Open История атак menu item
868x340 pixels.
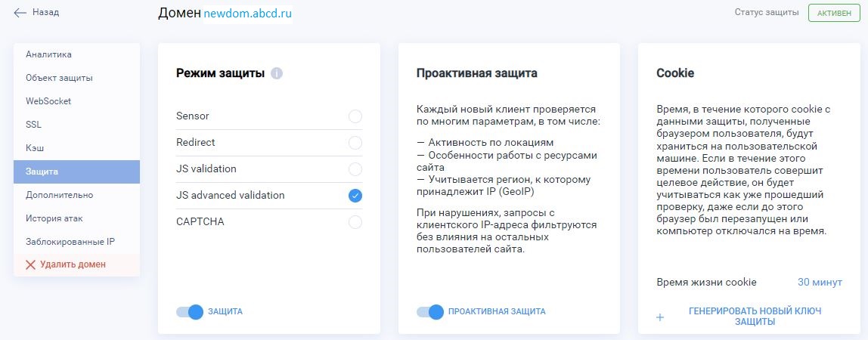[x=54, y=218]
